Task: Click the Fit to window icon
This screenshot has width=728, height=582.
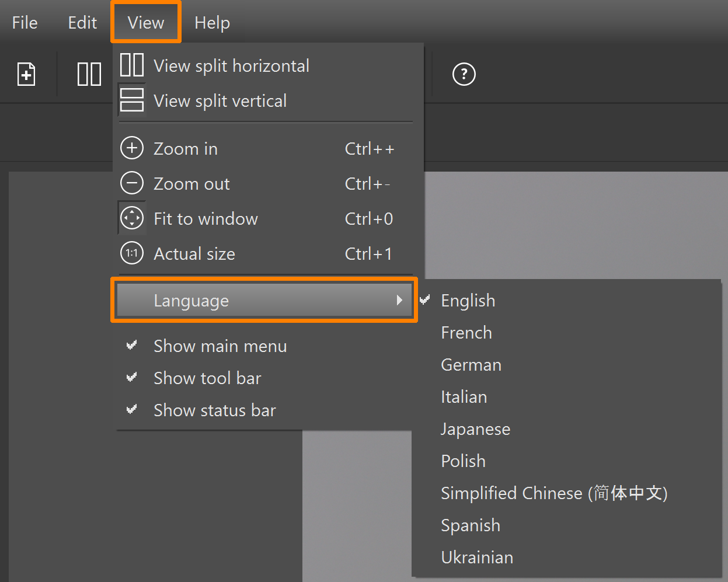Action: point(132,218)
